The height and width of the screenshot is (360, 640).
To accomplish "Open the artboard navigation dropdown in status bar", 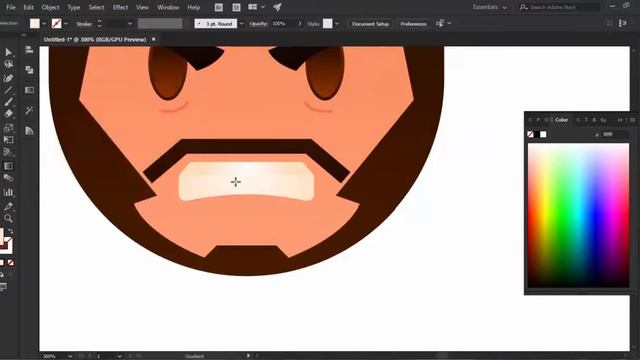I will (x=119, y=356).
